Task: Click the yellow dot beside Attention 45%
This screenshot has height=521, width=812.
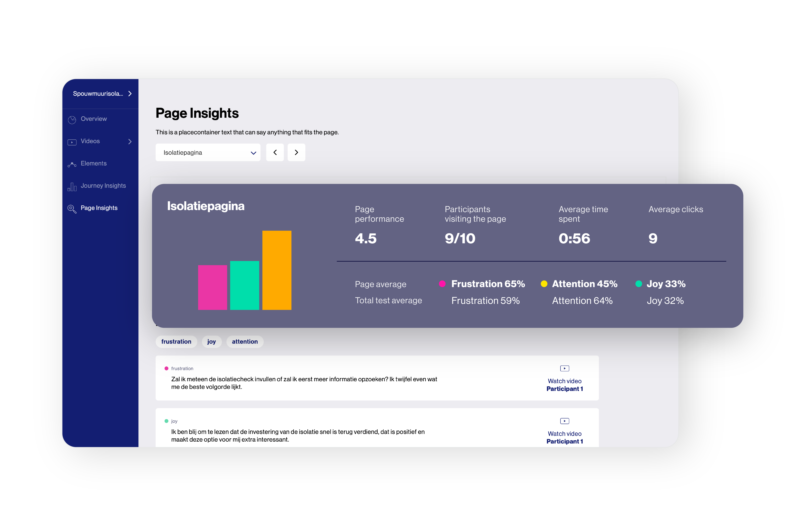Action: (544, 284)
